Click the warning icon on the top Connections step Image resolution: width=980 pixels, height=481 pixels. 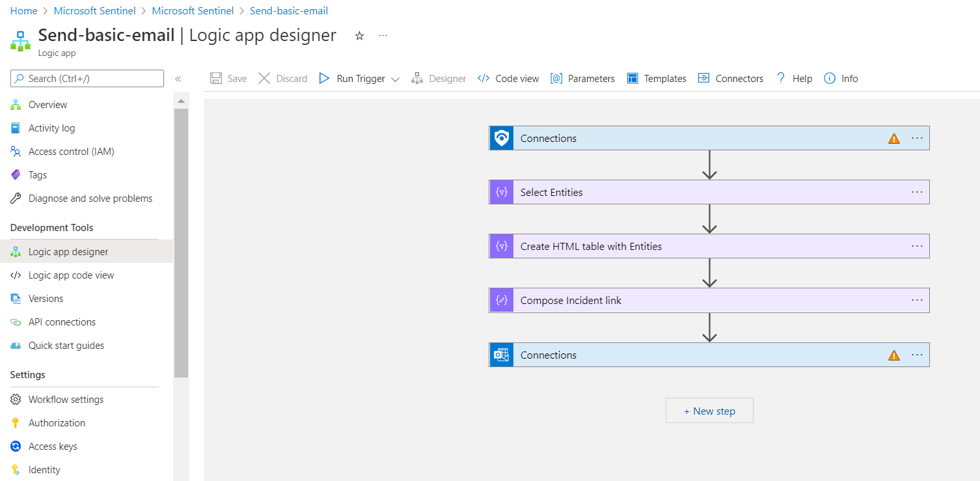pyautogui.click(x=893, y=138)
